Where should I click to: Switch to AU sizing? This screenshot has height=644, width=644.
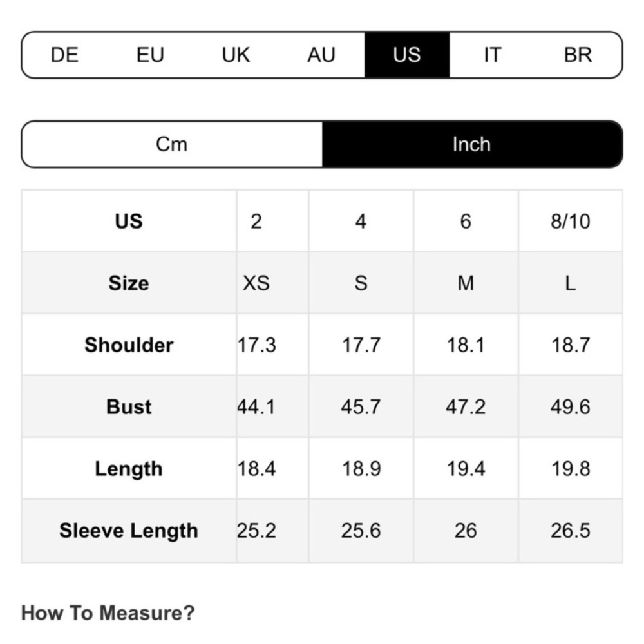tap(321, 55)
